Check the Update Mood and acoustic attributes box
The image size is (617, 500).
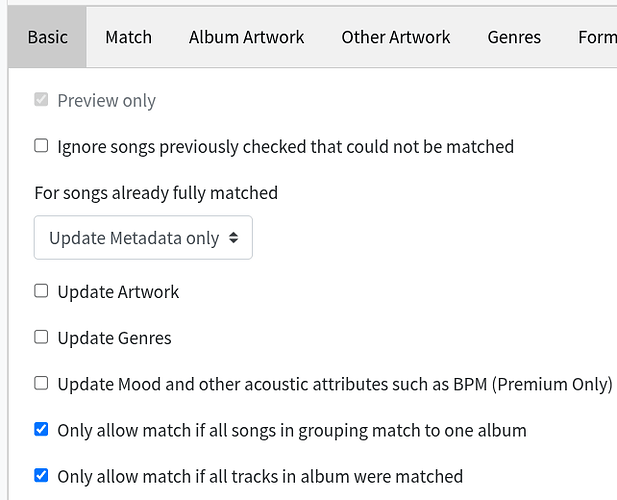41,383
